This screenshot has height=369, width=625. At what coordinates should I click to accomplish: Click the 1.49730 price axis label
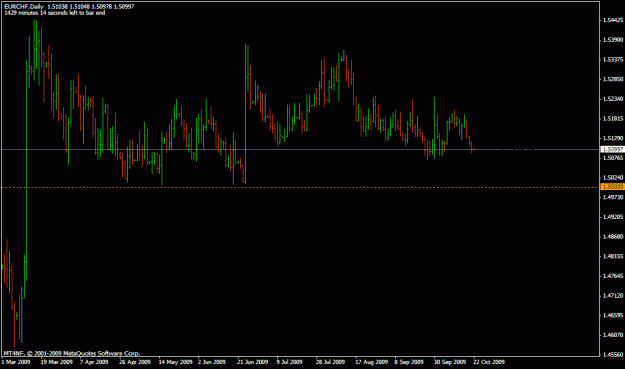(x=613, y=197)
